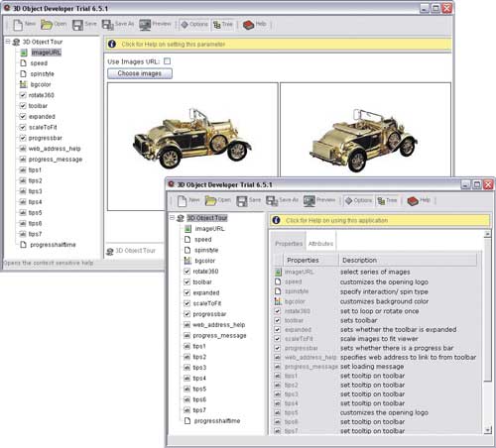Click the Open folder icon in the front window
The height and width of the screenshot is (448, 496).
pos(210,200)
